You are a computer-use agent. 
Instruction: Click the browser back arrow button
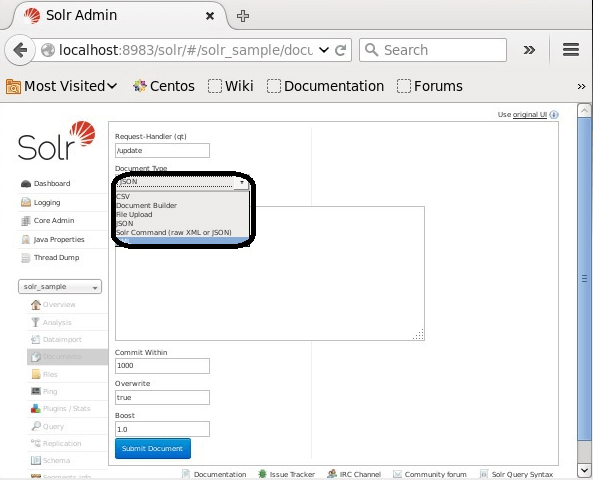(20, 50)
